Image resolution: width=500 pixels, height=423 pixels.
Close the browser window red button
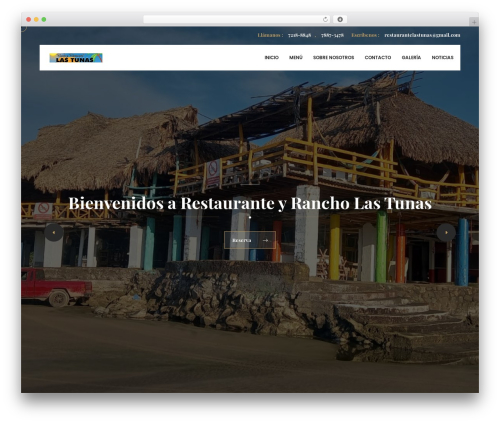(29, 20)
